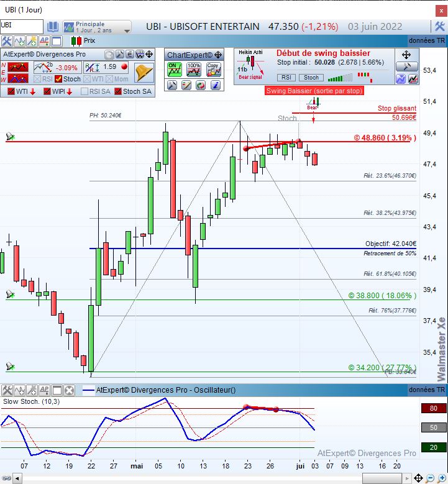Open top-right tools wrench icon
Viewport: 448px width, 484px height.
(440, 27)
